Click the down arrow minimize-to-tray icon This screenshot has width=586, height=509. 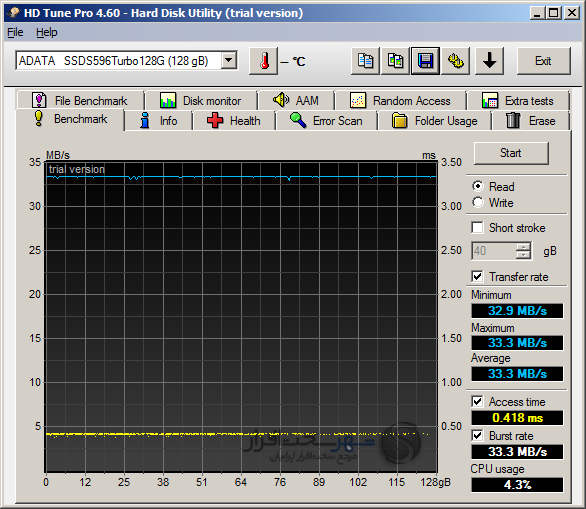pos(489,61)
